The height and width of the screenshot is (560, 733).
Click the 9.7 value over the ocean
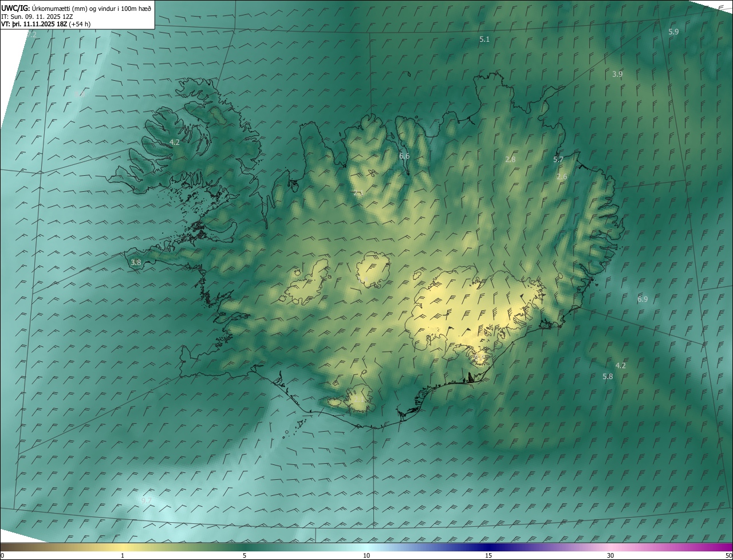pos(147,500)
